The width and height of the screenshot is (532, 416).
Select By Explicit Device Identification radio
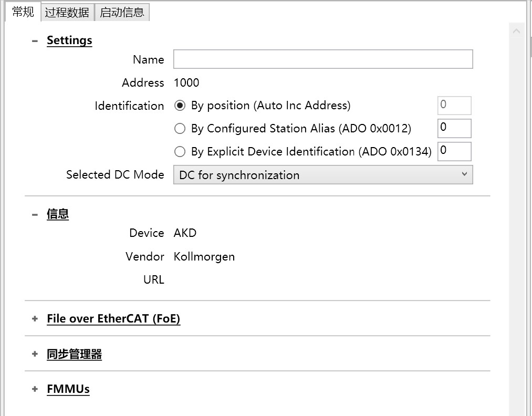point(180,152)
